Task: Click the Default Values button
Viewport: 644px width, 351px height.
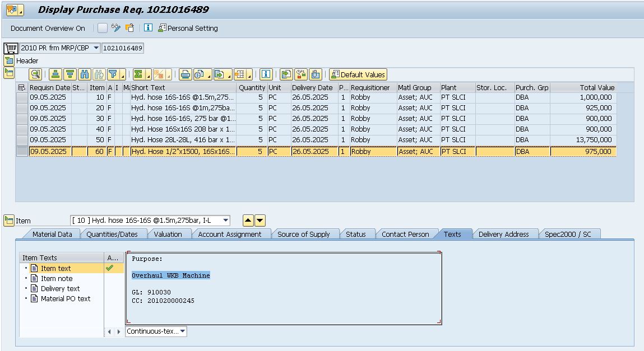Action: click(358, 74)
